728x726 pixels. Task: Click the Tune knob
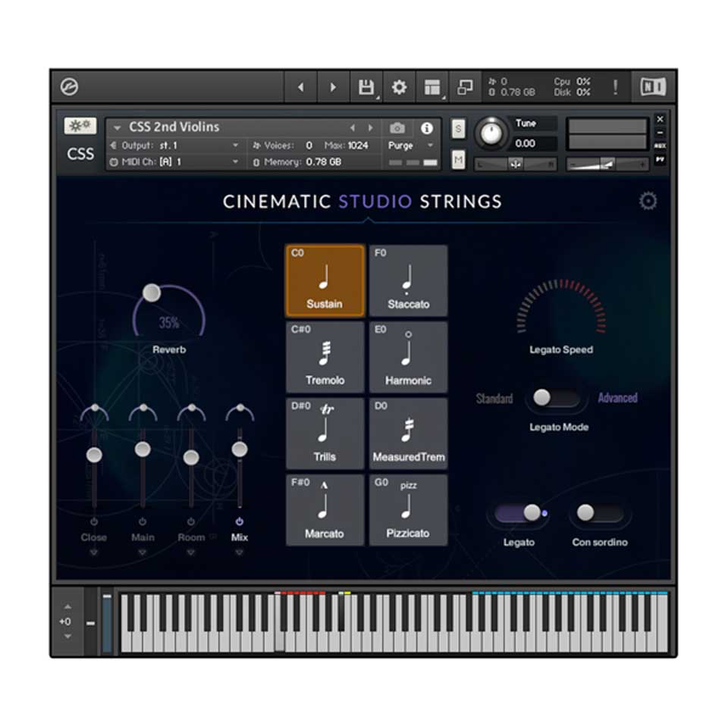(x=493, y=133)
